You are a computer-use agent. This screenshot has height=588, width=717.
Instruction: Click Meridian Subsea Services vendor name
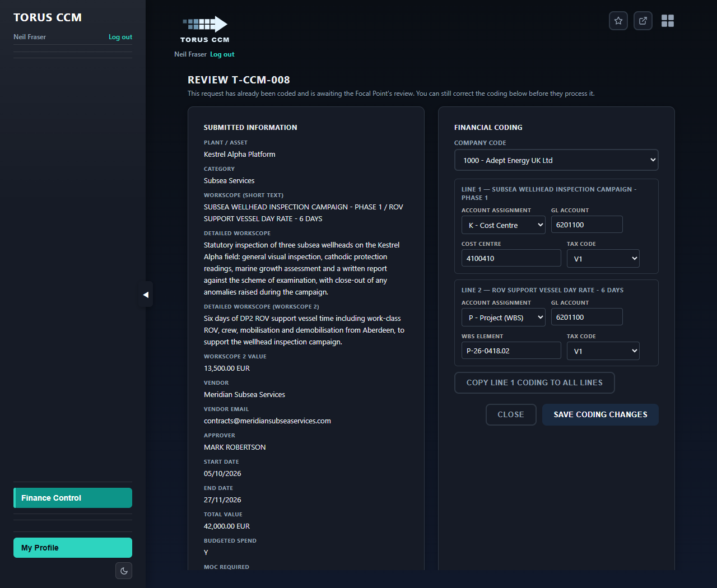point(244,394)
